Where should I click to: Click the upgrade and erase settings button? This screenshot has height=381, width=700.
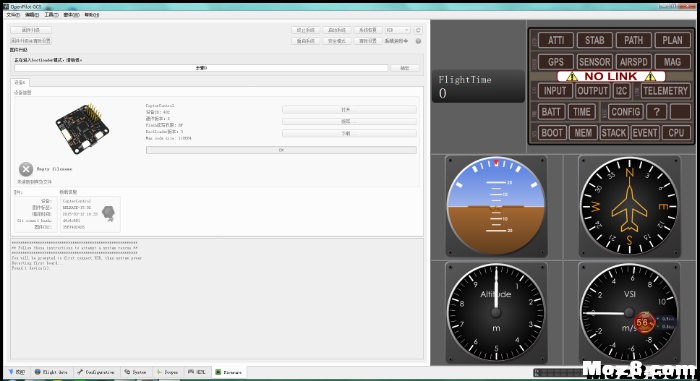click(x=31, y=41)
